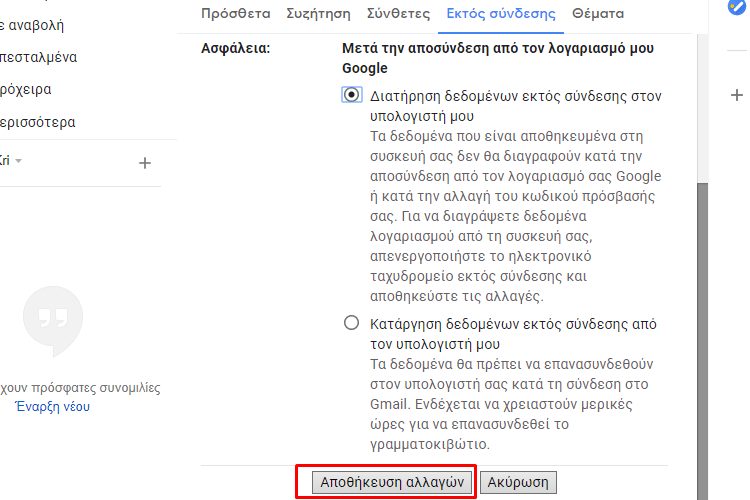The height and width of the screenshot is (500, 750).
Task: Open the snoozed (αναβολή) mail folder
Action: pyautogui.click(x=32, y=25)
